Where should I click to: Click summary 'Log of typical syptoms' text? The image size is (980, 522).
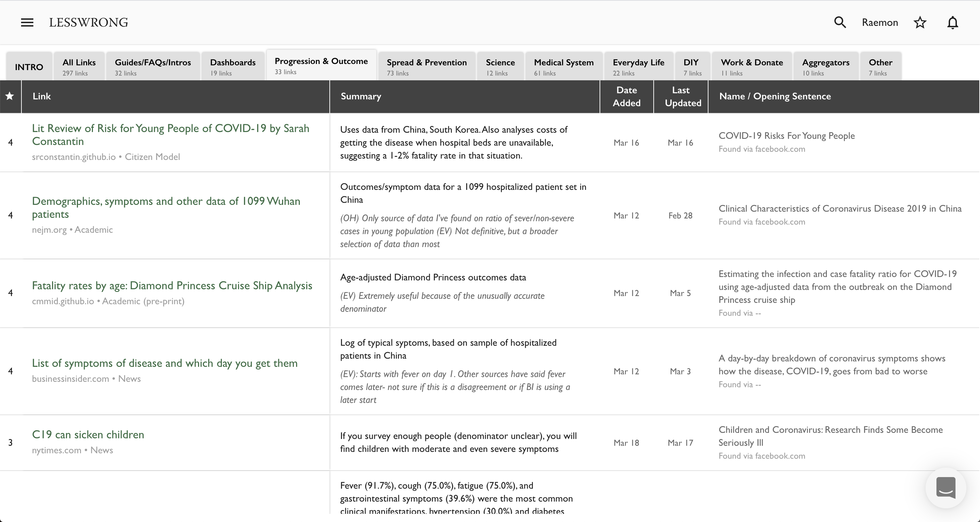coord(448,349)
